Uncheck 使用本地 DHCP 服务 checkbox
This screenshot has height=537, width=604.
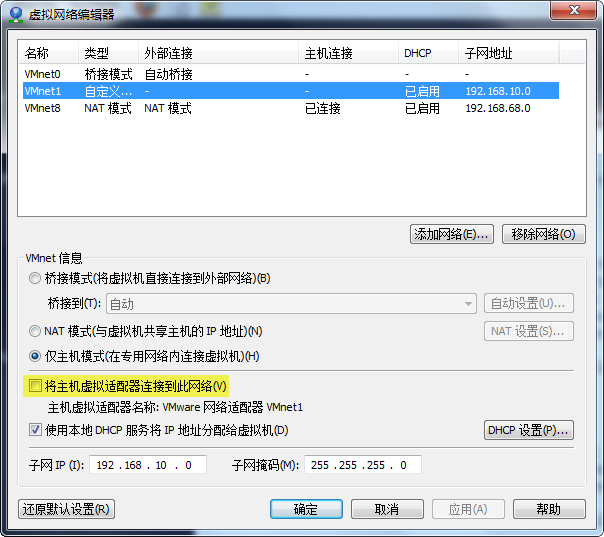35,430
